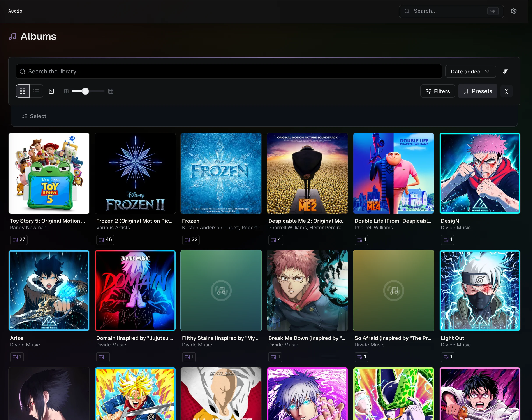Open the purple-haired blue-eyed anime cover
This screenshot has width=532, height=420.
(307, 394)
